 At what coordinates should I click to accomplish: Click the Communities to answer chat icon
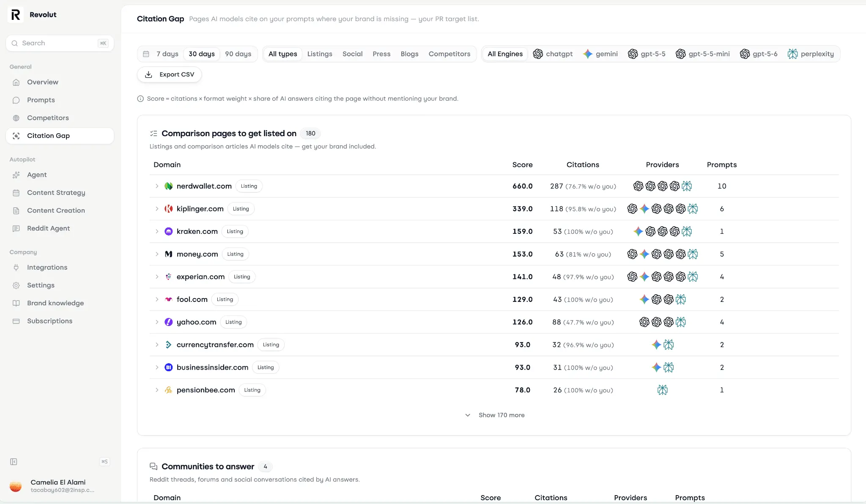coord(153,466)
